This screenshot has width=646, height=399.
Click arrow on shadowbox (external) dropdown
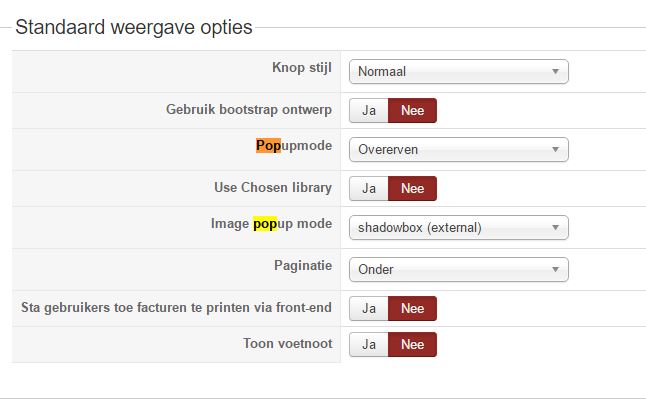click(555, 228)
